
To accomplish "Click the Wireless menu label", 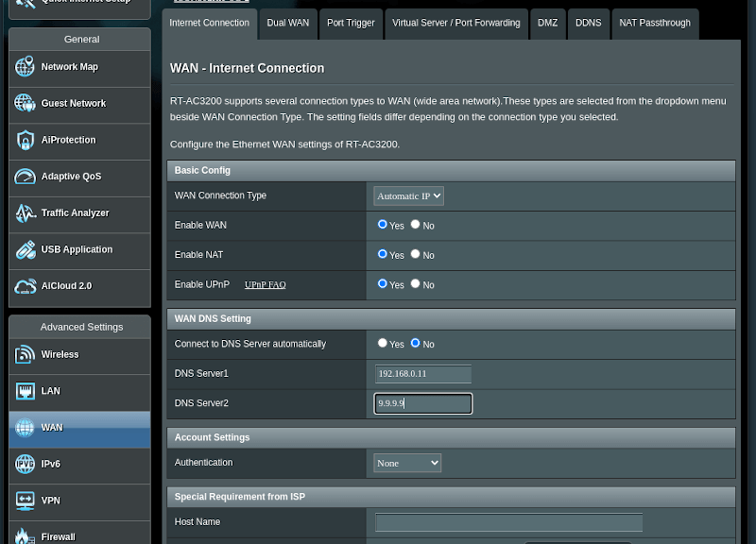I will [60, 354].
